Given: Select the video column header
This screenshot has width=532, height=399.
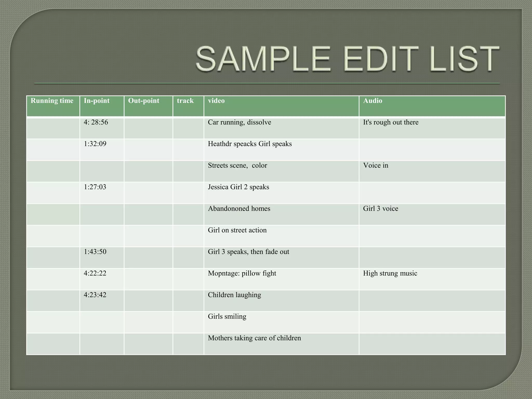Looking at the screenshot, I should click(x=282, y=106).
